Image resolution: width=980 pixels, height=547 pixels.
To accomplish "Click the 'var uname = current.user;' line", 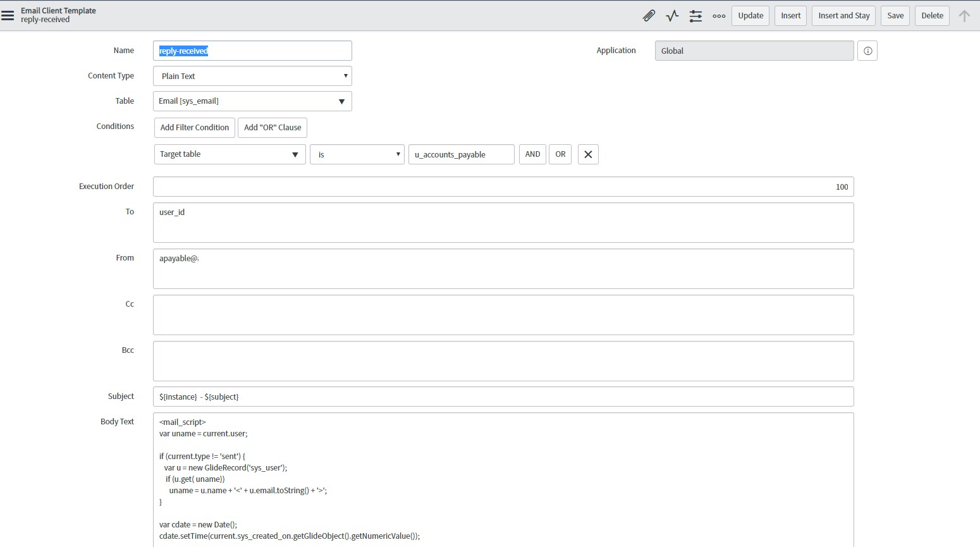I will pos(204,434).
